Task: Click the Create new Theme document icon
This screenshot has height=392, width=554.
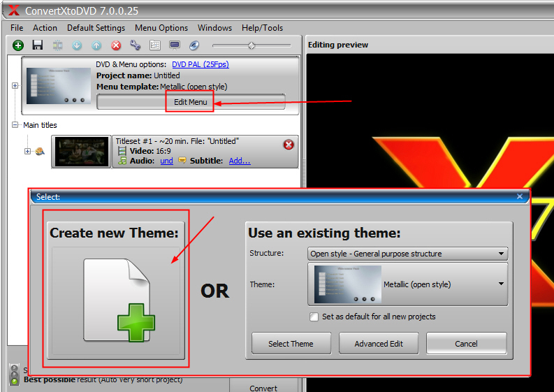Action: 119,300
